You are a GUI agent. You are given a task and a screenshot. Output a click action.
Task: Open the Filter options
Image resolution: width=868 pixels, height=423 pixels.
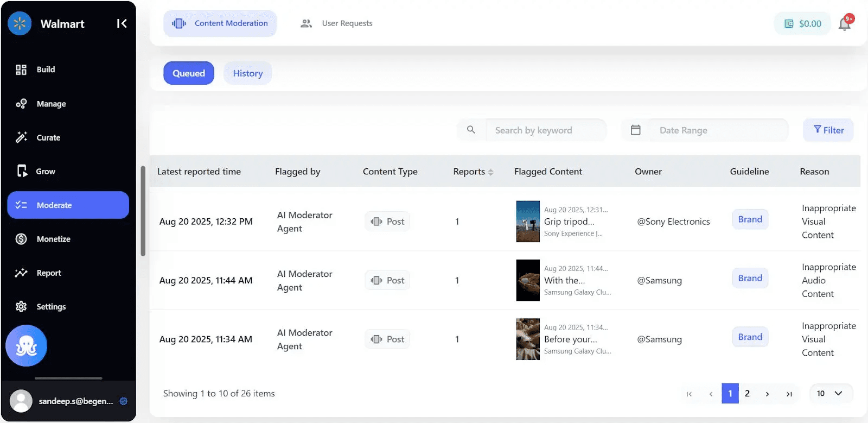pyautogui.click(x=828, y=130)
